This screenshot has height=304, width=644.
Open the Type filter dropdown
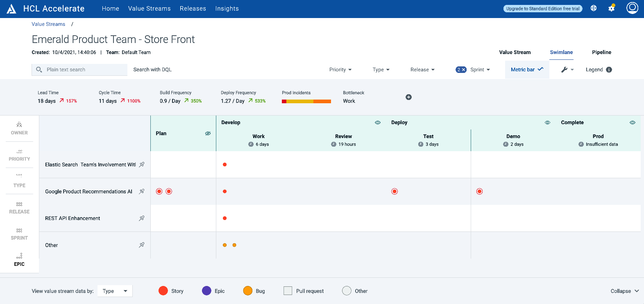coord(381,70)
